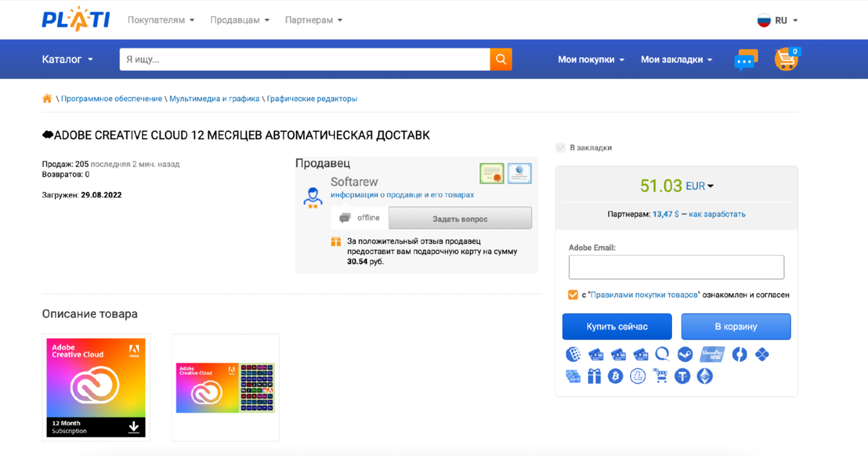This screenshot has height=456, width=868.
Task: Click the seller avatar icon
Action: coord(313,198)
